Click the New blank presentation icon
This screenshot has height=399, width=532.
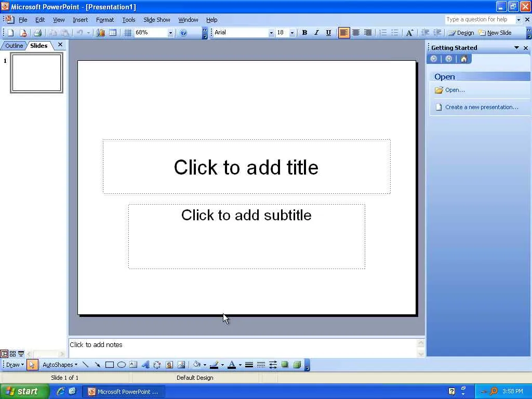pyautogui.click(x=10, y=33)
